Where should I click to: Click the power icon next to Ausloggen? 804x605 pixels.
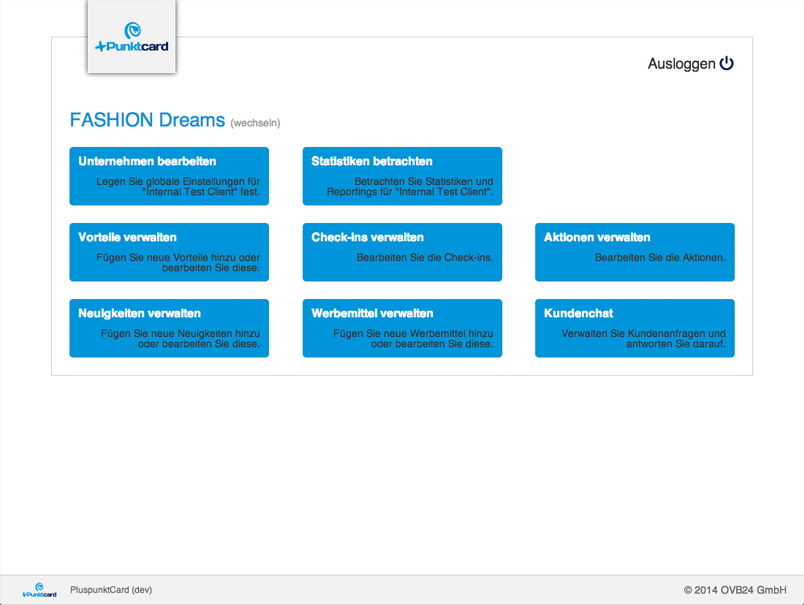[x=727, y=64]
